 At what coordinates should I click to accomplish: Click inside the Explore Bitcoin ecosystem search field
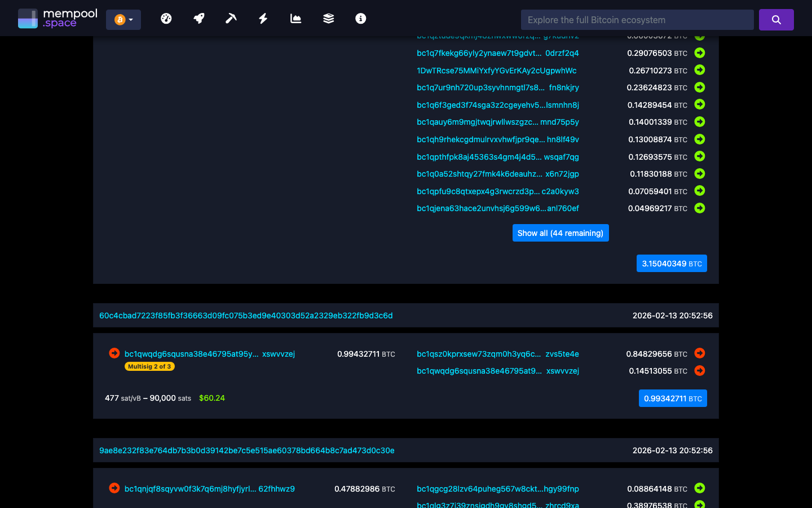[x=637, y=19]
